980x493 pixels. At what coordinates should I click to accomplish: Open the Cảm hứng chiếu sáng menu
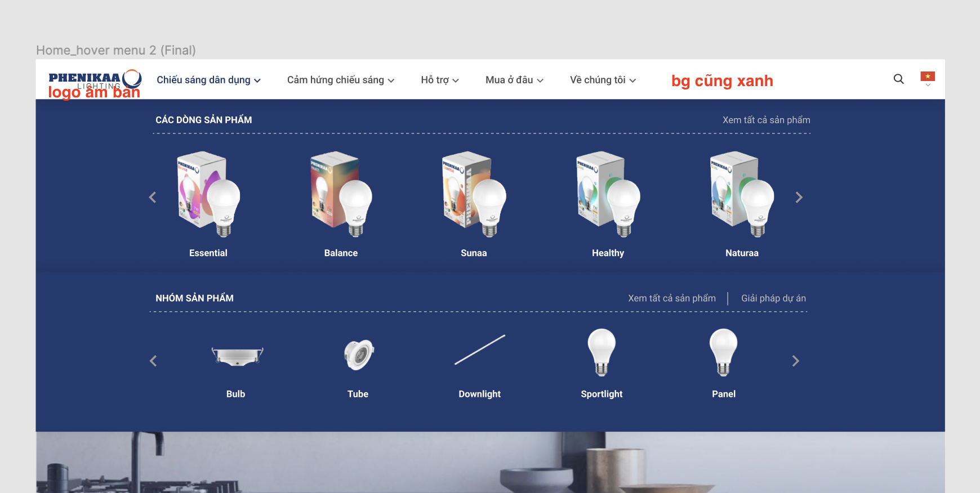340,80
